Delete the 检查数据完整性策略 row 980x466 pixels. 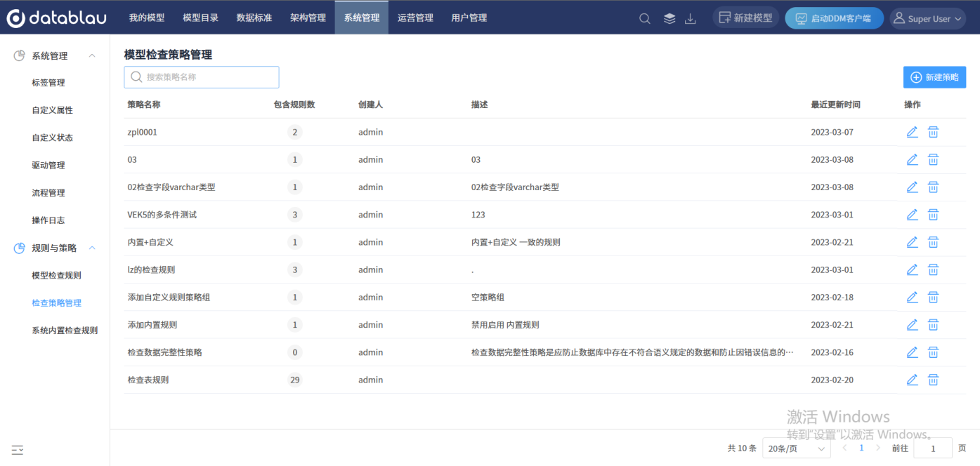[x=933, y=352]
